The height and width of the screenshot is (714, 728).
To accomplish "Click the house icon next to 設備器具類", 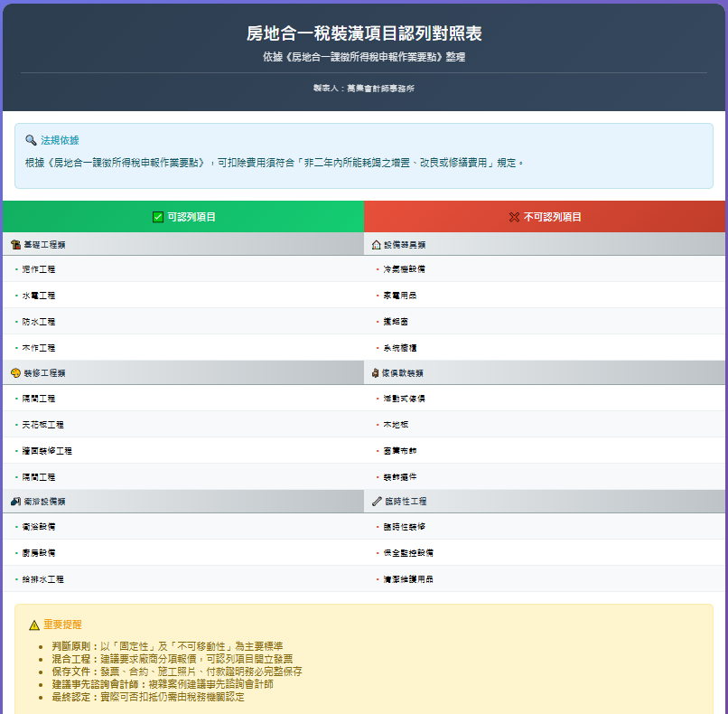I will click(377, 244).
